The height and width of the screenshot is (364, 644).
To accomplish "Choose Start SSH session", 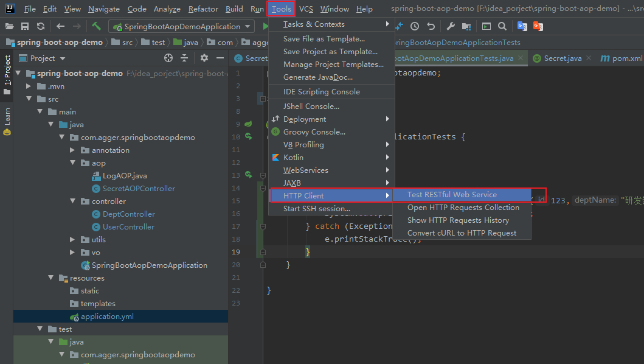I will click(331, 209).
